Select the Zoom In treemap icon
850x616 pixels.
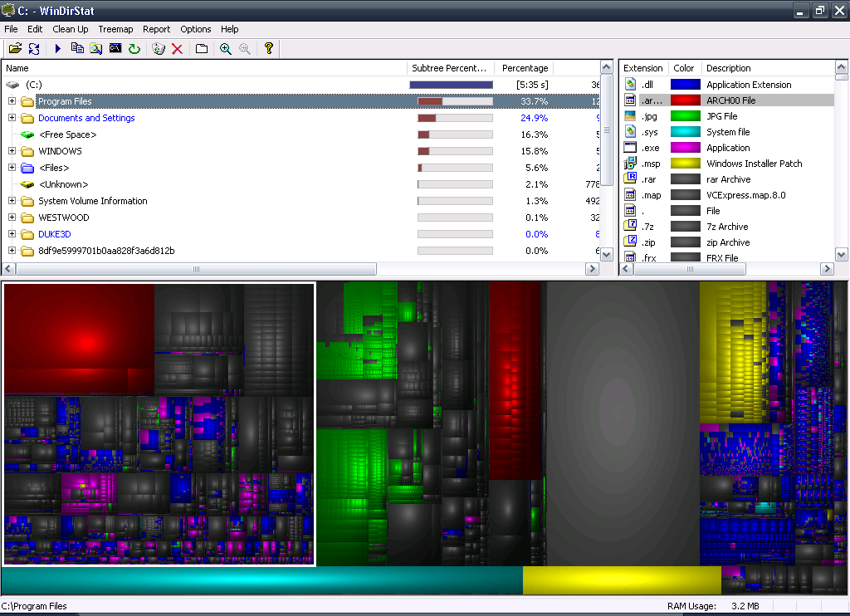(227, 48)
